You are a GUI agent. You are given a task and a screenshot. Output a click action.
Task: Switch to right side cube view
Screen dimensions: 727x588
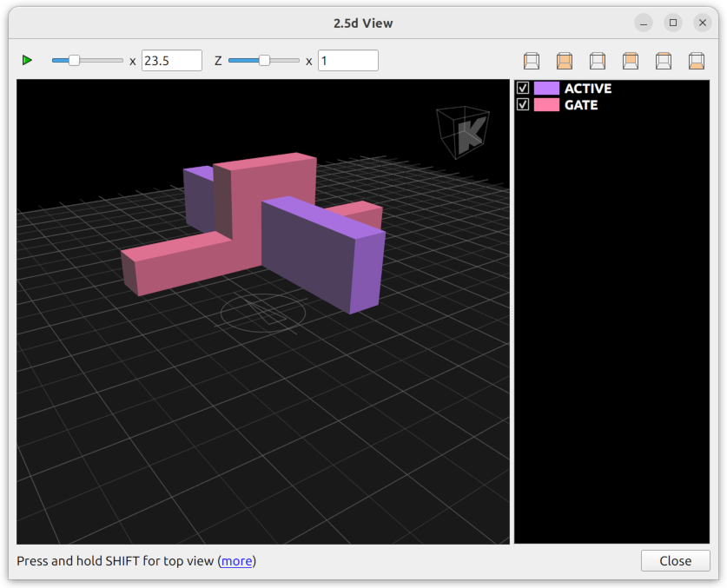click(x=598, y=61)
